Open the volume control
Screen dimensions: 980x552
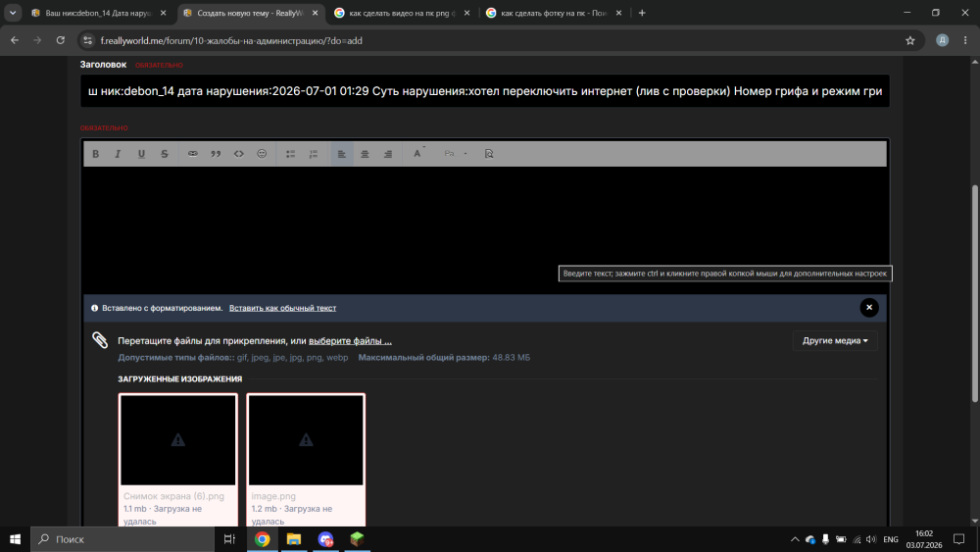click(871, 539)
